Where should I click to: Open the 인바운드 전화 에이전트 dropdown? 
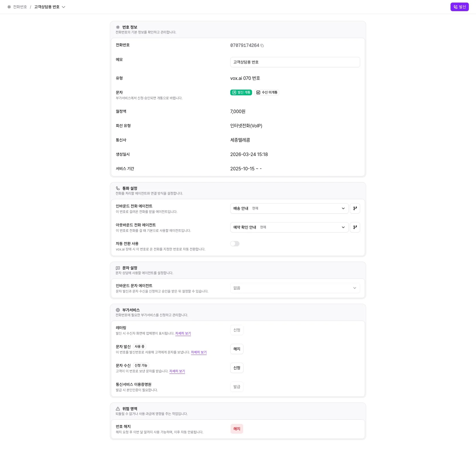click(289, 208)
